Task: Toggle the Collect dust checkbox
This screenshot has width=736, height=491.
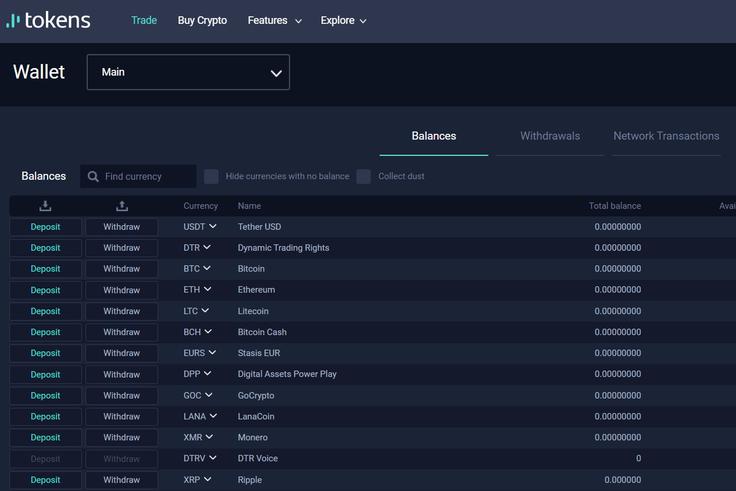Action: pyautogui.click(x=363, y=176)
